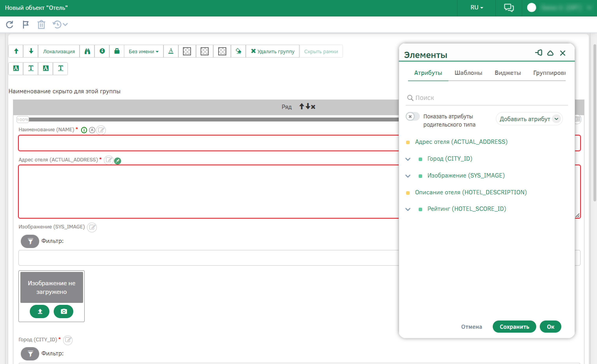Switch to the Шаблоны tab

pyautogui.click(x=468, y=73)
